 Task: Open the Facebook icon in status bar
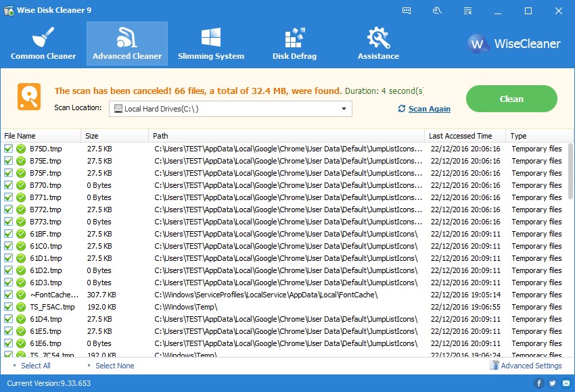[538, 383]
